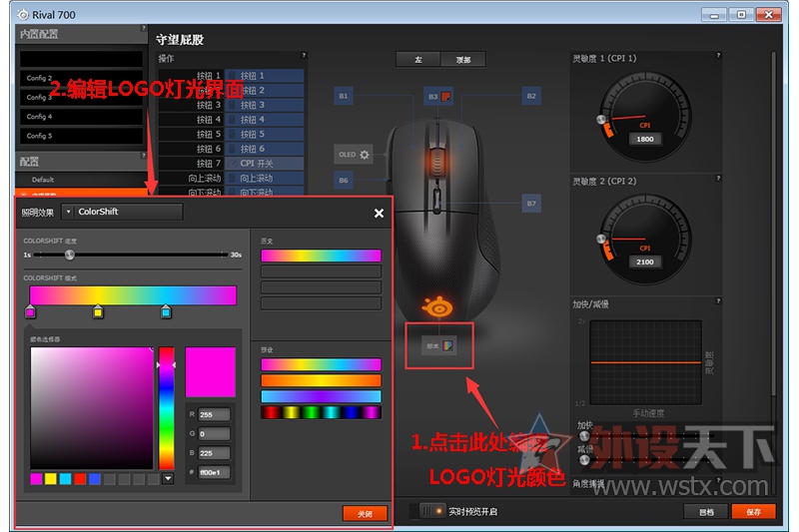Open help for the 配置 panel
The height and width of the screenshot is (532, 799).
pyautogui.click(x=143, y=156)
